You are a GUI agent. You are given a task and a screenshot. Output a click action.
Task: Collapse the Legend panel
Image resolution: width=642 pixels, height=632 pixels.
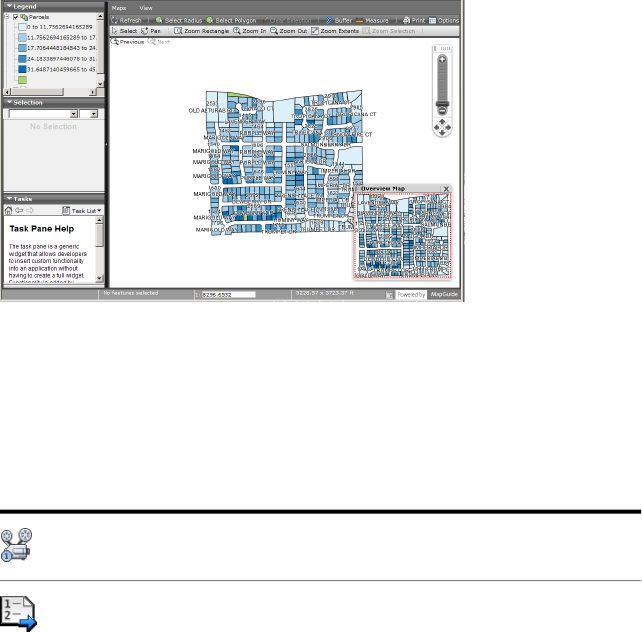[x=9, y=6]
